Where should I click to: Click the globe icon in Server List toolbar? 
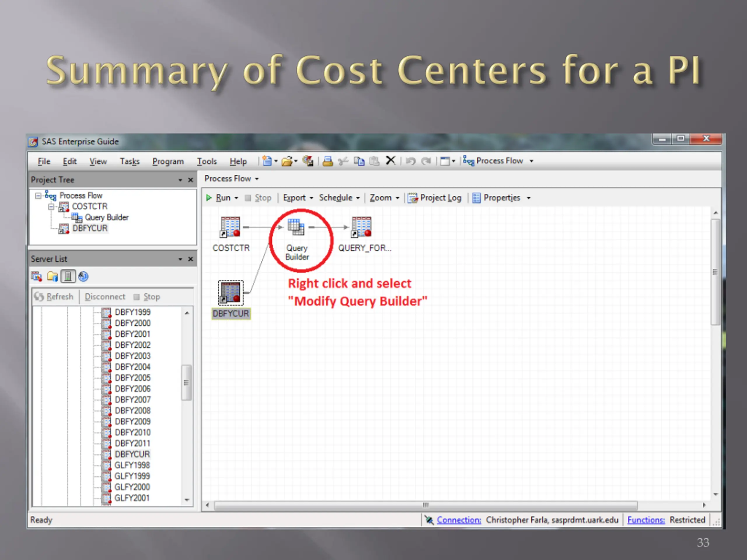(x=83, y=276)
